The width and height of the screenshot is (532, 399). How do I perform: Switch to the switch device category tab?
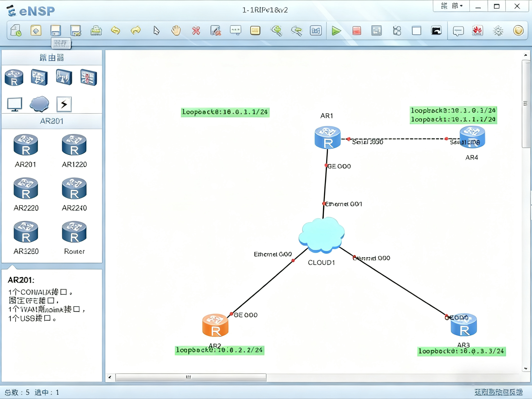39,77
